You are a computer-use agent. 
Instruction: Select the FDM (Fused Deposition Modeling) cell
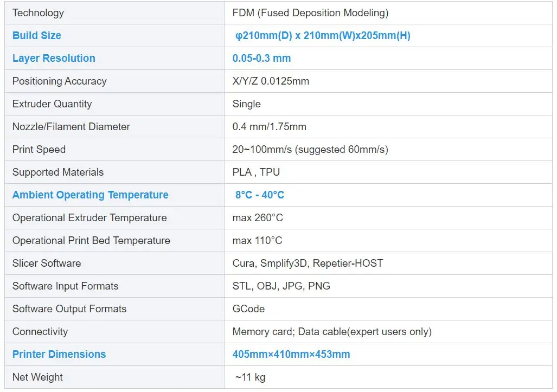click(x=310, y=13)
